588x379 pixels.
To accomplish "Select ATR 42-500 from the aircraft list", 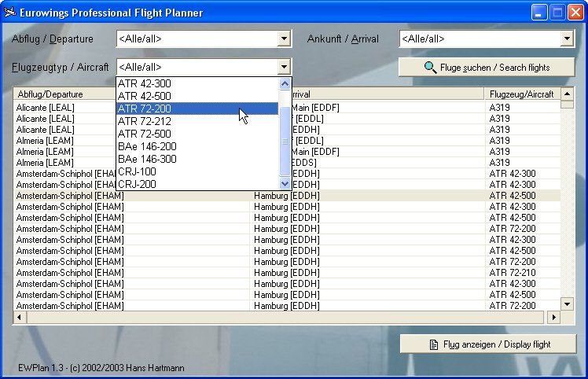I will click(x=197, y=96).
